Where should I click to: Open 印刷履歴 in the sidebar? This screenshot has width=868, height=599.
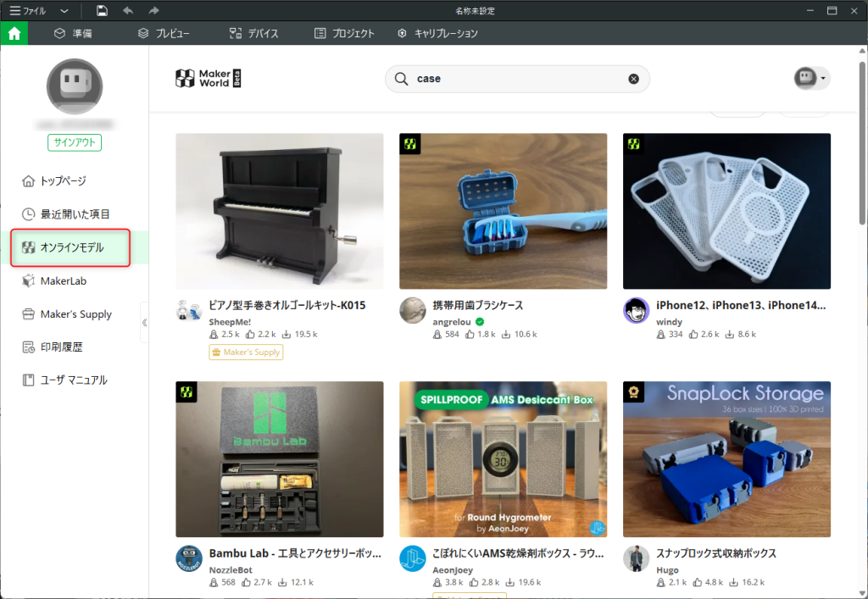click(61, 347)
